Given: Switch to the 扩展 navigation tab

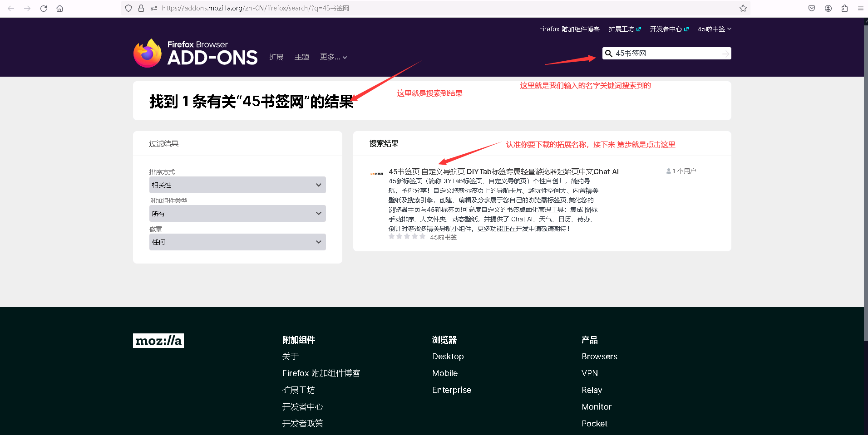Looking at the screenshot, I should [276, 57].
